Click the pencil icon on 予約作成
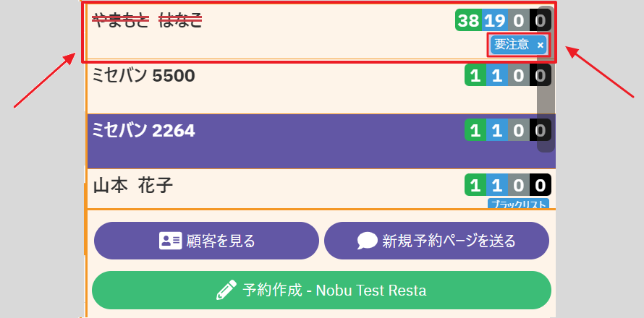The height and width of the screenshot is (318, 644). pos(226,291)
